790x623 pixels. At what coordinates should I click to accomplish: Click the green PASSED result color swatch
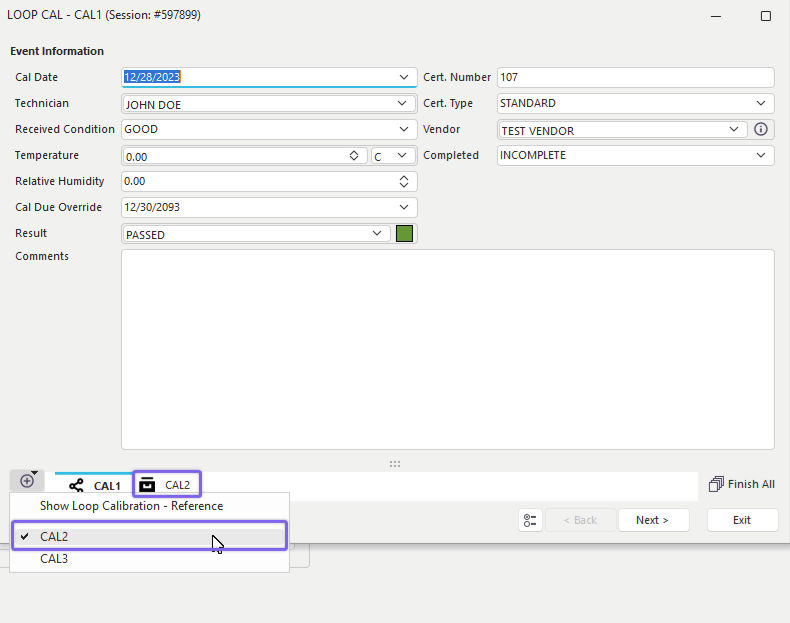(404, 234)
